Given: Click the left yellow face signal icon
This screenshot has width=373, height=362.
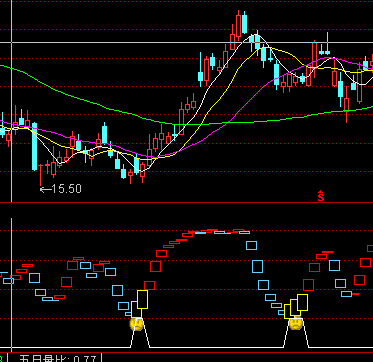Looking at the screenshot, I should (x=136, y=324).
